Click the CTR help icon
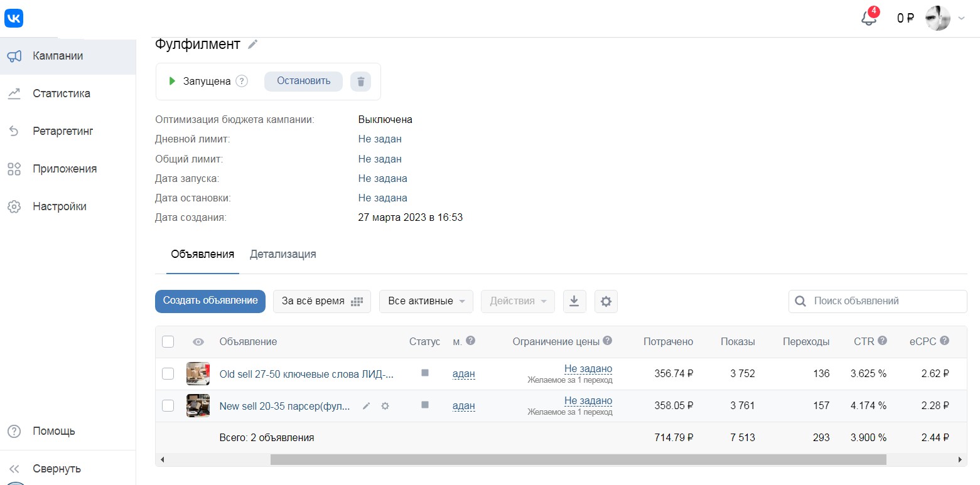 [x=882, y=341]
